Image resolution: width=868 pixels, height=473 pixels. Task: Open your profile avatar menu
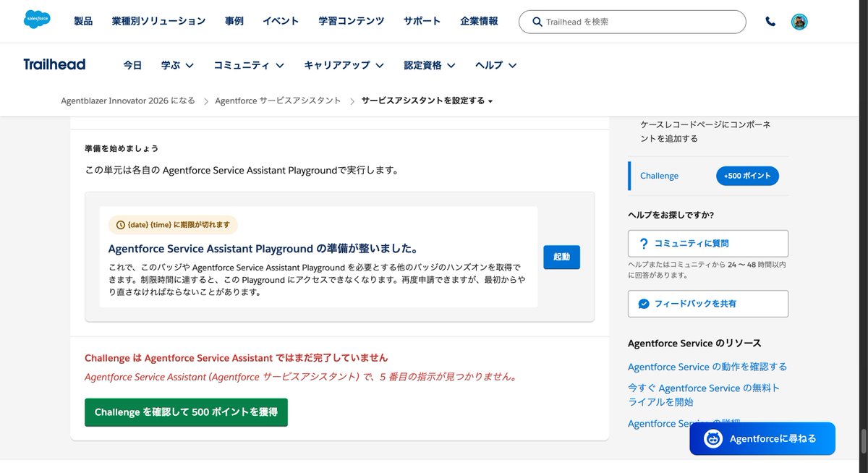click(x=799, y=21)
